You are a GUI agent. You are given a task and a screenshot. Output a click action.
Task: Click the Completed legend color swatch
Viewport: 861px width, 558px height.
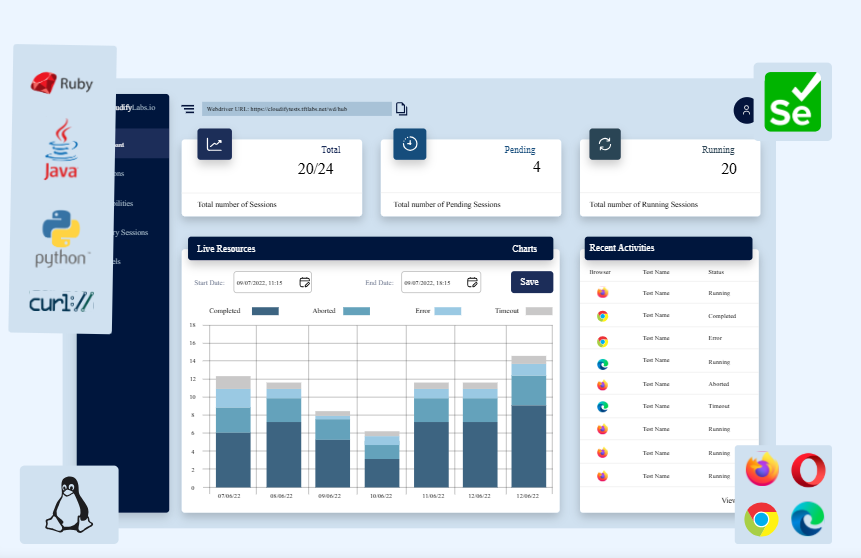[265, 311]
